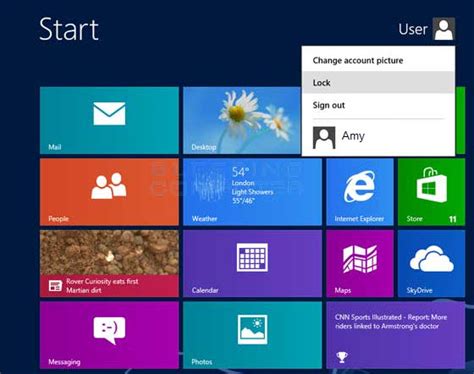Click Amy's avatar icon in menu
Viewport: 474px width, 374px height.
click(324, 137)
